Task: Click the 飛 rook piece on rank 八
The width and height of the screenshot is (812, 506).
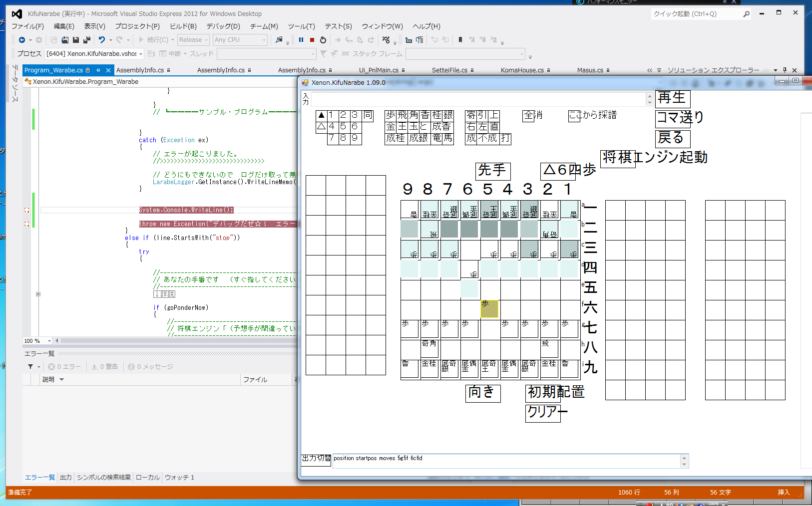Action: click(549, 349)
